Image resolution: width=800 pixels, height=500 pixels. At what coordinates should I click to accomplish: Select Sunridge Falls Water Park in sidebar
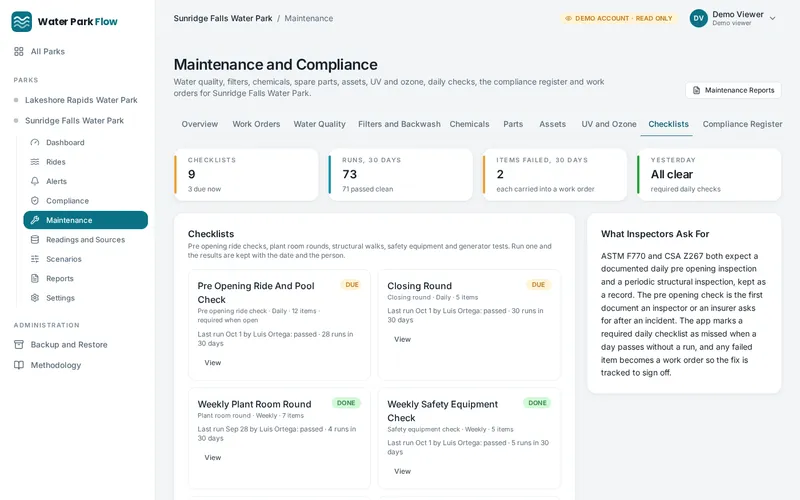(x=74, y=120)
